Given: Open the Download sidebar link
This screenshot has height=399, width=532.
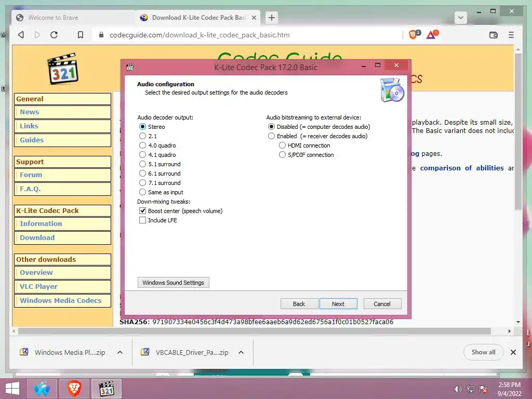Looking at the screenshot, I should click(x=62, y=237).
